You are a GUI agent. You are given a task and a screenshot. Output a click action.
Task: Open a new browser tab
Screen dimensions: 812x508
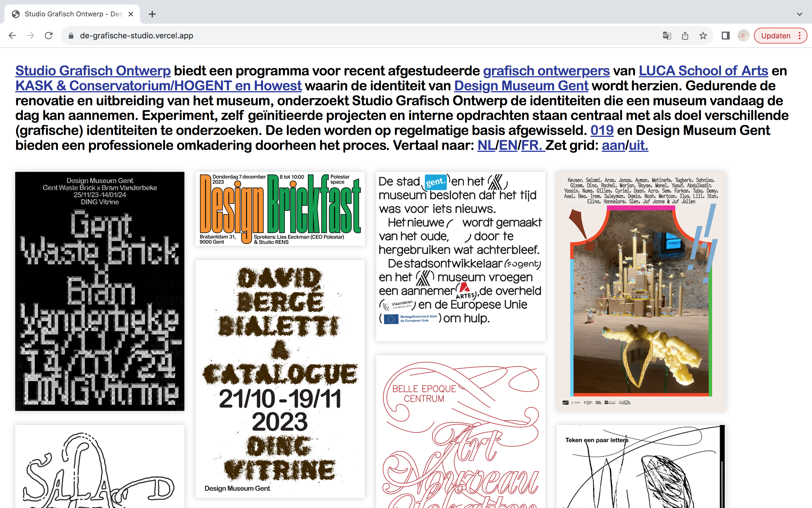click(x=152, y=14)
